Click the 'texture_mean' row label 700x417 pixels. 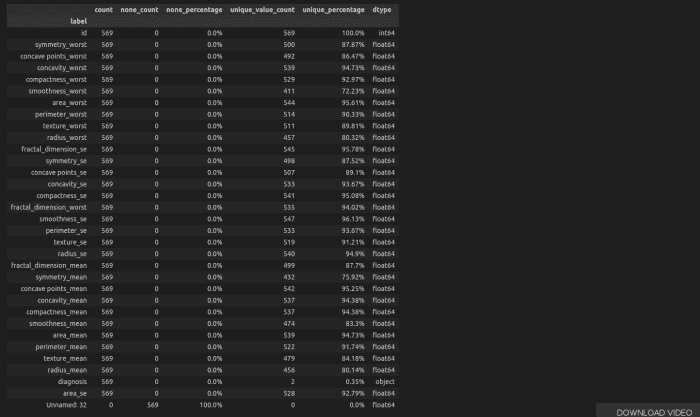click(63, 358)
